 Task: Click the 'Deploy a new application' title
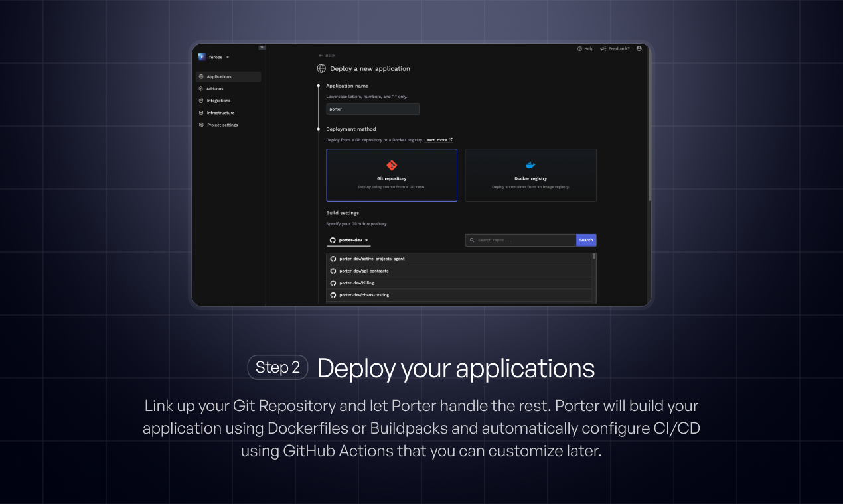[370, 68]
